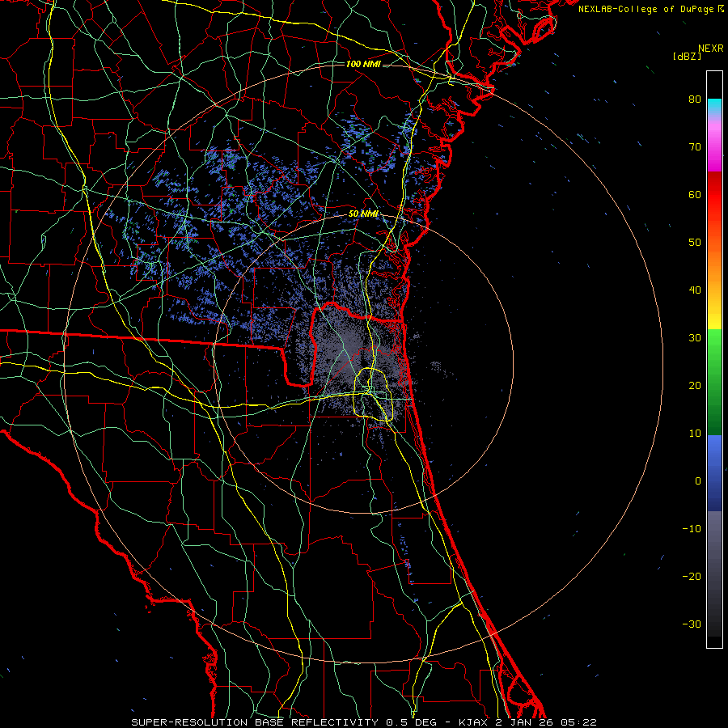728x728 pixels.
Task: Pick the yellow segment of the color bar
Action: [x=714, y=320]
